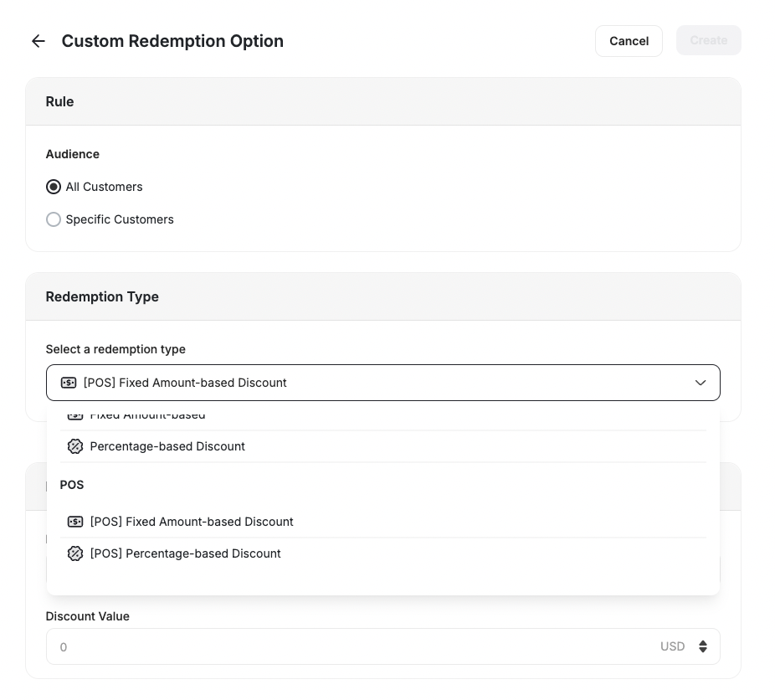Select the All Customers radio button
The image size is (775, 700).
[x=54, y=187]
